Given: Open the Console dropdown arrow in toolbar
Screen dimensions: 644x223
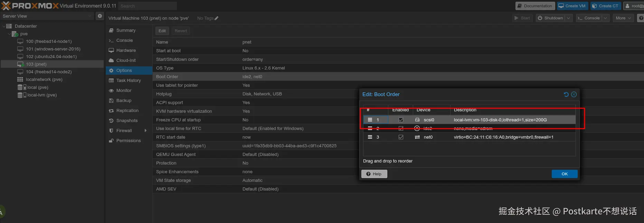Looking at the screenshot, I should point(605,18).
